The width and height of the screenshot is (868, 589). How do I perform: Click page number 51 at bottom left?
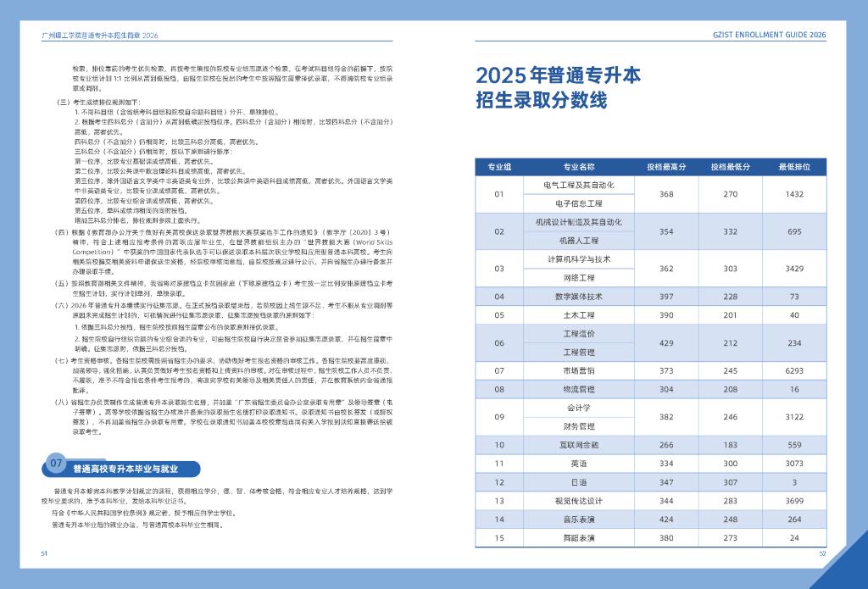click(44, 553)
